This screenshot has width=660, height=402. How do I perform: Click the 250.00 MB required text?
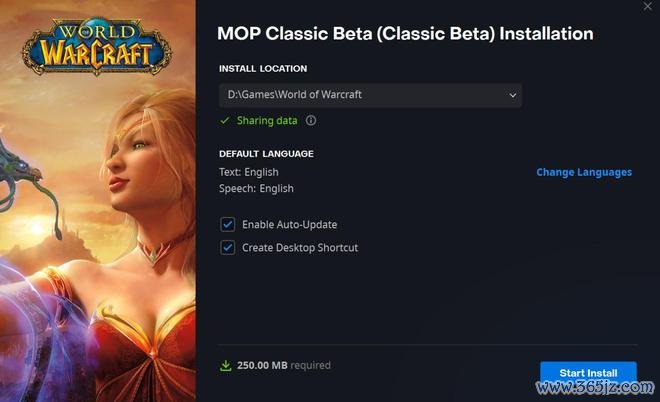pyautogui.click(x=284, y=365)
